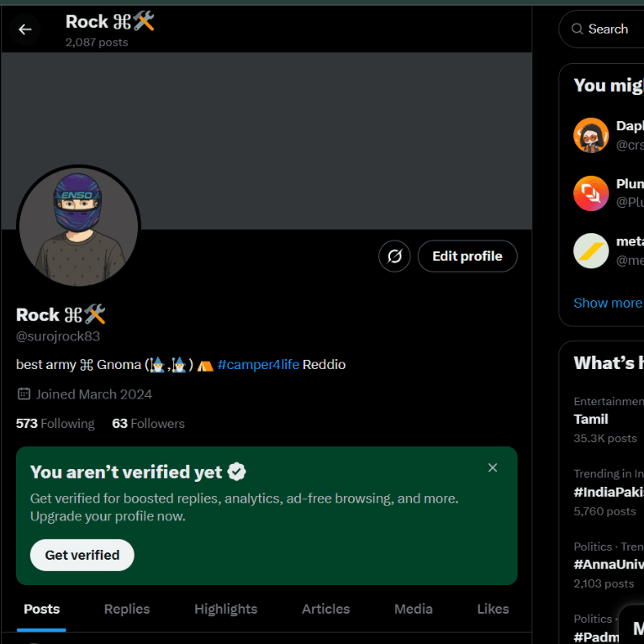Open the 63 Followers list
Viewport: 644px width, 644px height.
click(x=148, y=423)
